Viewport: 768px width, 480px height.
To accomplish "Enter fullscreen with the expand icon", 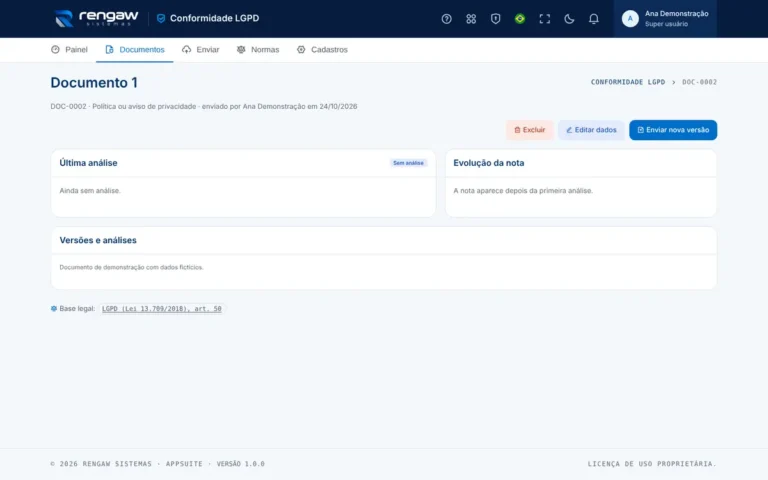I will pyautogui.click(x=544, y=19).
